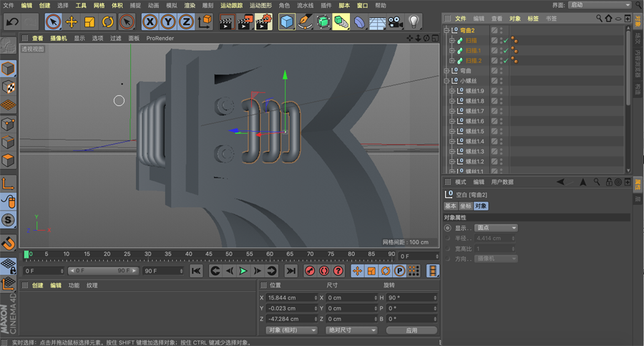
Task: Toggle green checkmark on 扫描.1 object
Action: 505,51
